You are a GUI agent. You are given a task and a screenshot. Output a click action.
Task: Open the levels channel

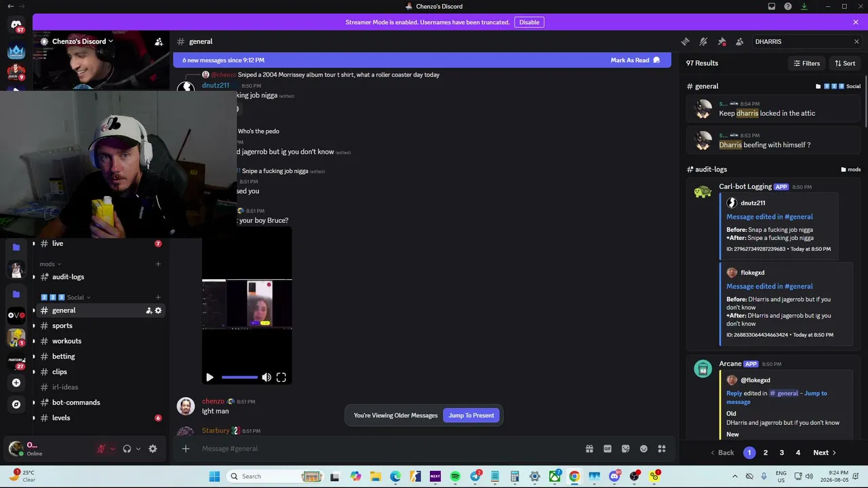tap(98, 418)
